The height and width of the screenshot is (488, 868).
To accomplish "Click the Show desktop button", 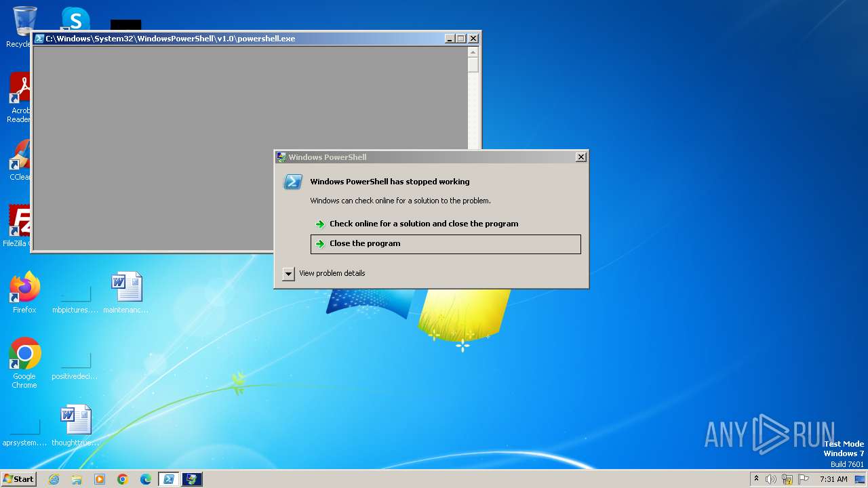I will 860,479.
